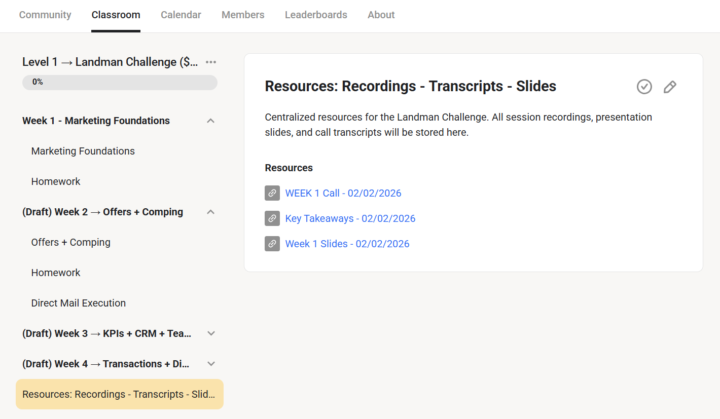The height and width of the screenshot is (419, 720).
Task: Open Week 1 Slides - 02/02/2026 link
Action: point(347,243)
